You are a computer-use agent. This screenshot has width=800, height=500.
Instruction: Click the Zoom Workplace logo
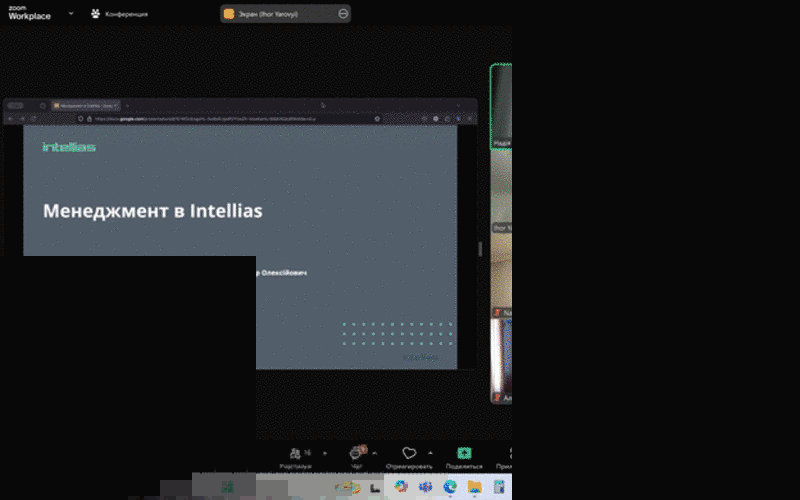point(30,14)
